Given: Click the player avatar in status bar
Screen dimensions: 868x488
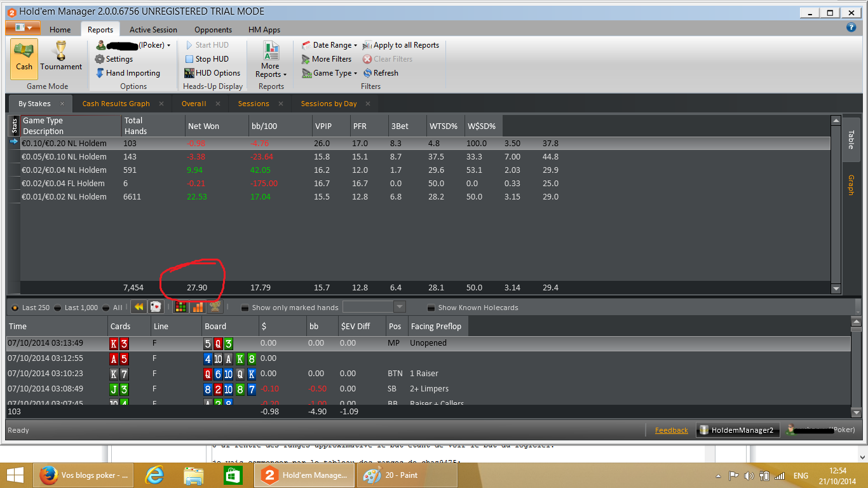Looking at the screenshot, I should (791, 430).
